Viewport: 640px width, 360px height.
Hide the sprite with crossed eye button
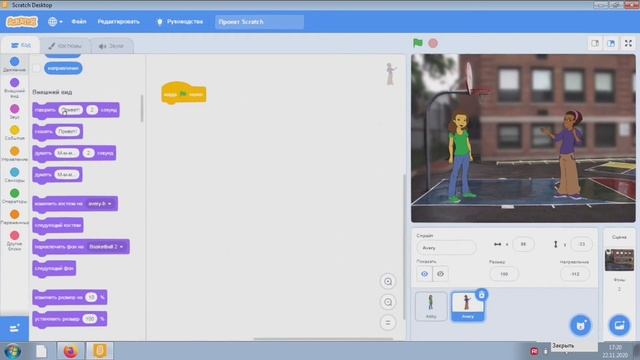(x=440, y=274)
